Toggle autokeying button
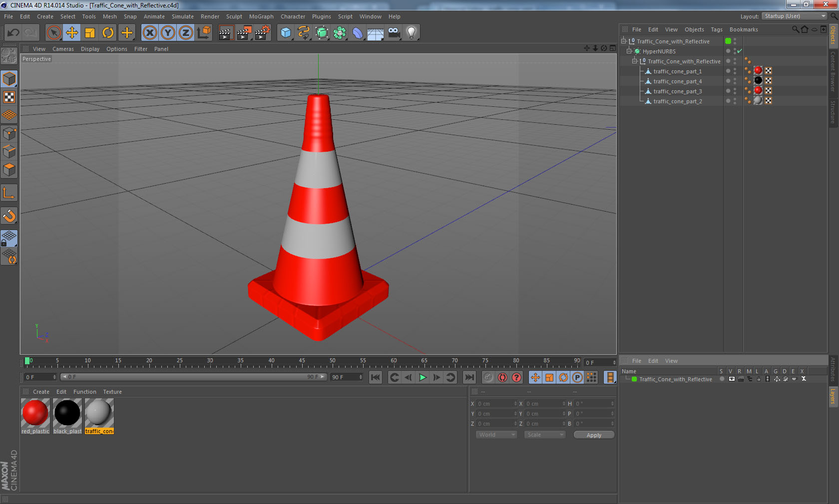Viewport: 839px width, 504px height. [x=502, y=377]
